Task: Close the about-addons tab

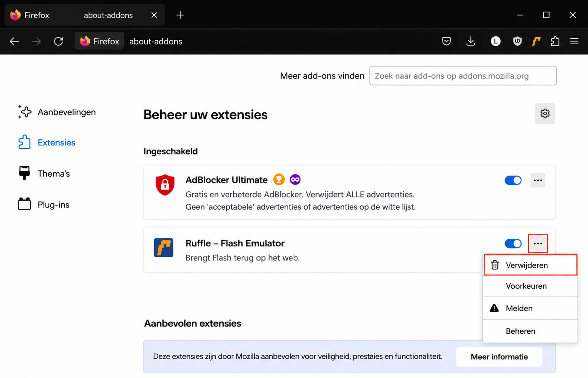Action: 154,15
